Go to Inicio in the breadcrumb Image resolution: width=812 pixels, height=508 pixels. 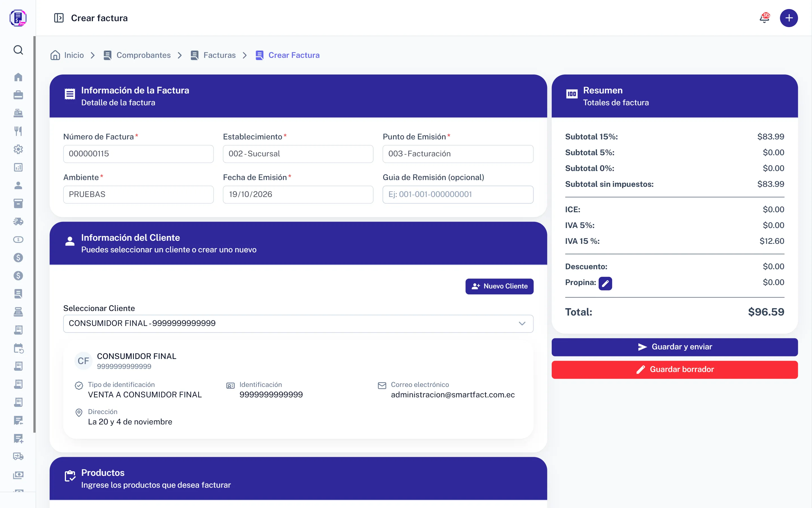click(x=67, y=55)
